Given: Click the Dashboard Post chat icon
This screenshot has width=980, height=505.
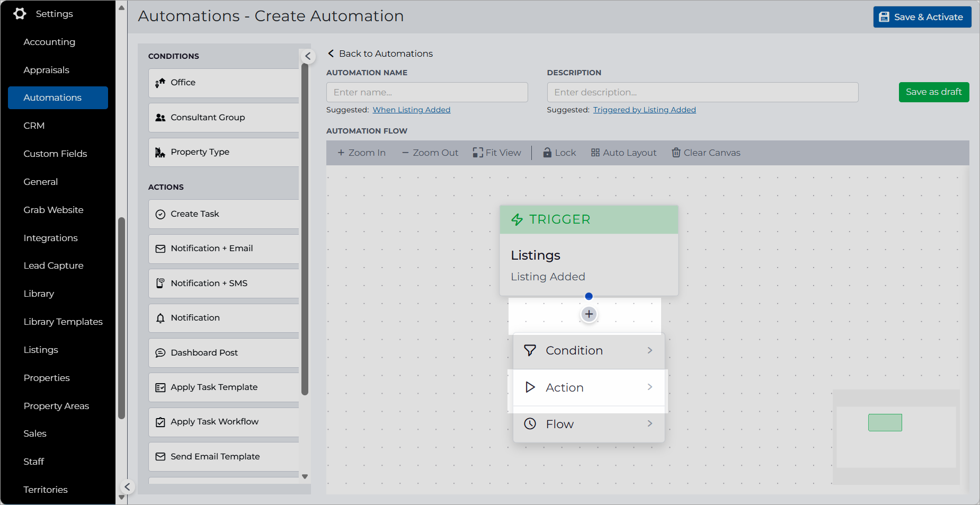Looking at the screenshot, I should click(160, 353).
